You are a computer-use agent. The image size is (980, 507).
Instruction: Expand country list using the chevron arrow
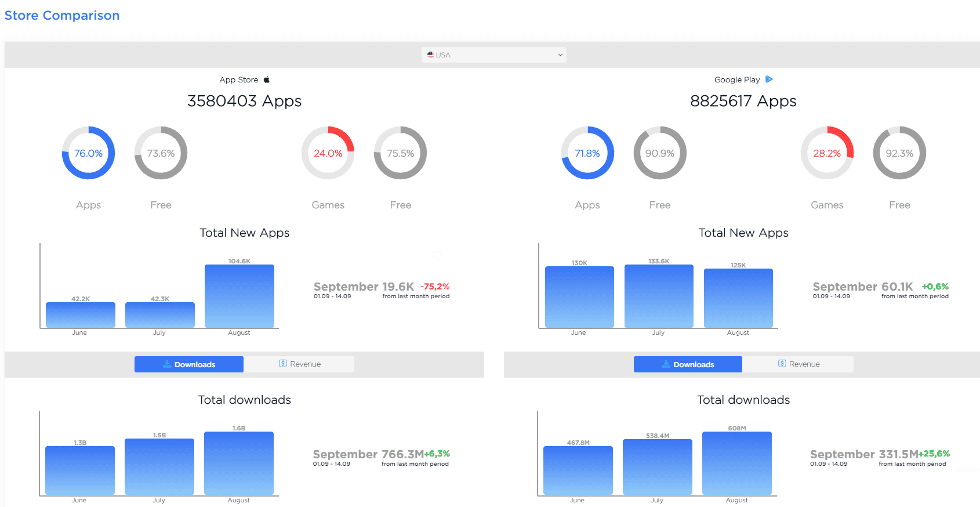560,55
